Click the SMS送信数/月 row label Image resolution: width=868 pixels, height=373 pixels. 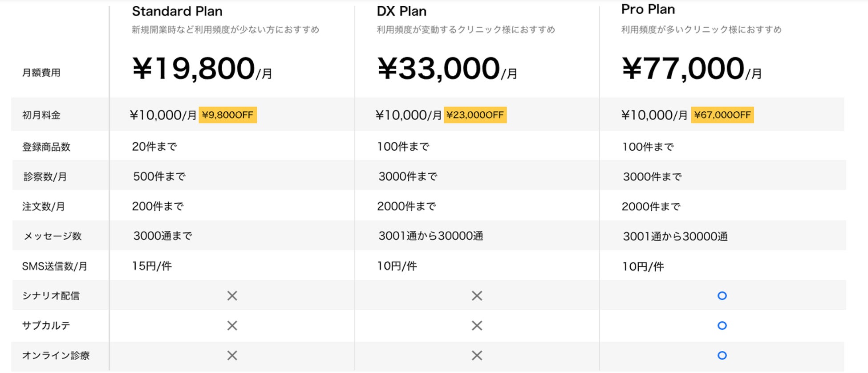(x=55, y=266)
